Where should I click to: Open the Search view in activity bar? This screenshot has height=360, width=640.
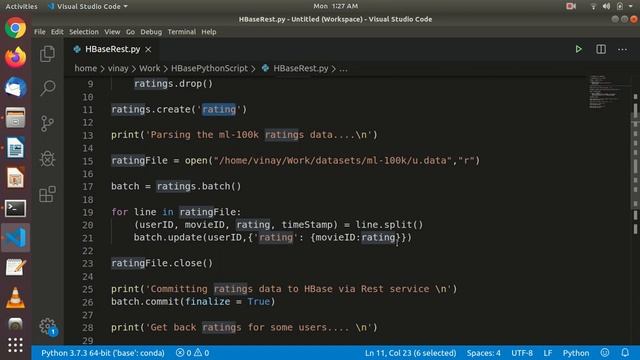[x=47, y=88]
